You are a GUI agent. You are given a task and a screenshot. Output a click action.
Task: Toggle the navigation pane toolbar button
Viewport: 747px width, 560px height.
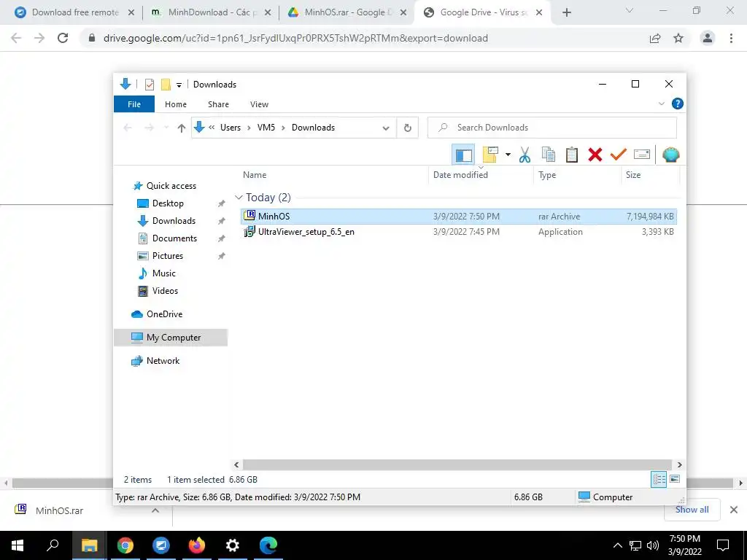(x=463, y=155)
